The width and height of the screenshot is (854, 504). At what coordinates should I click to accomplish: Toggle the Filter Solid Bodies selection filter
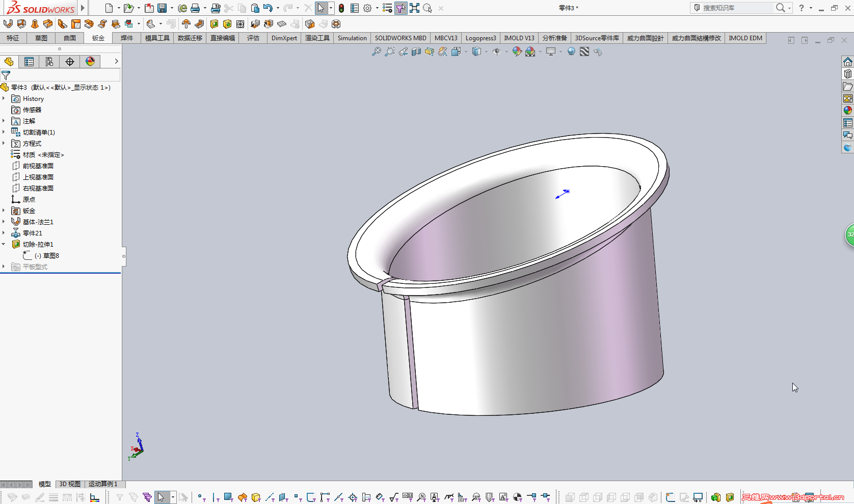click(x=256, y=497)
